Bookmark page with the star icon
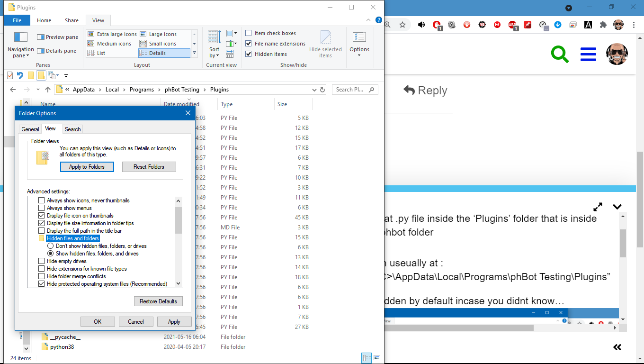Viewport: 644px width, 364px height. click(402, 25)
